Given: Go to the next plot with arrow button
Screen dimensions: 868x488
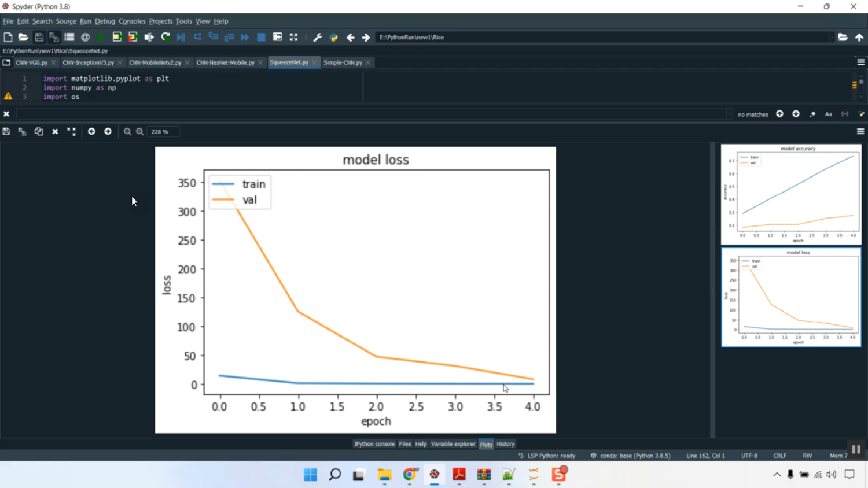Looking at the screenshot, I should click(108, 131).
